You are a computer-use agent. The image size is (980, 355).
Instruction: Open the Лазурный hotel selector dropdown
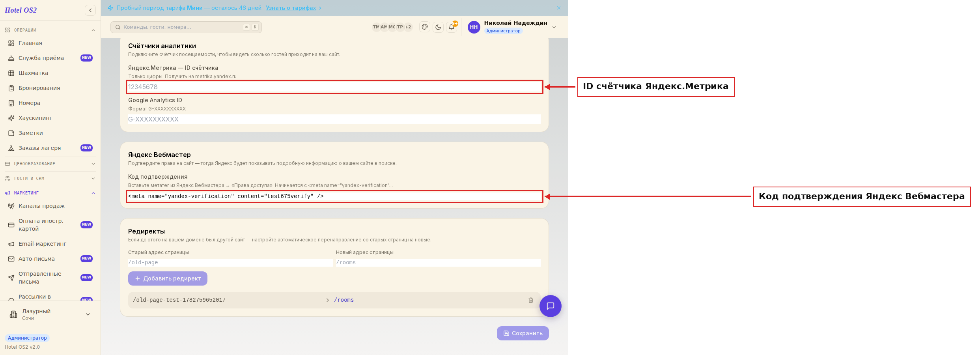pyautogui.click(x=50, y=314)
